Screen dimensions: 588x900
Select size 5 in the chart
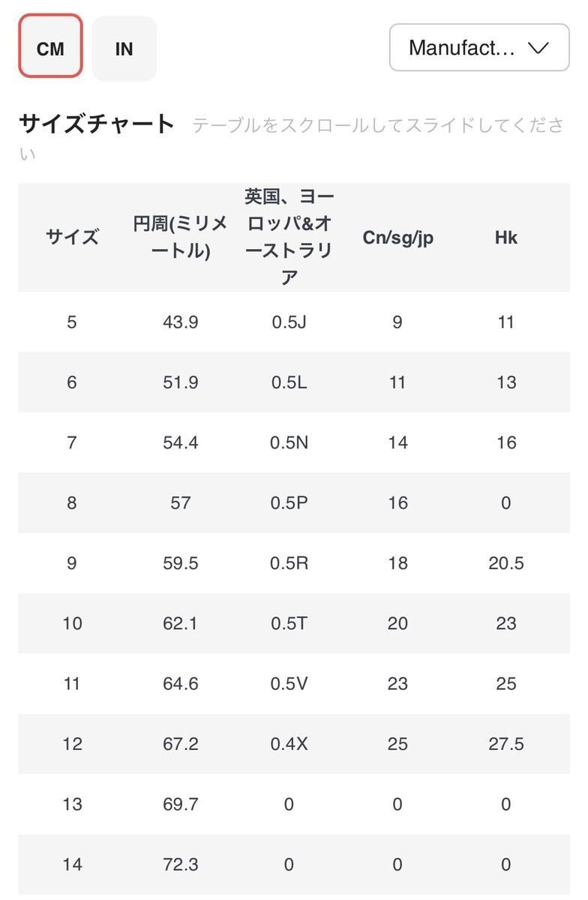[71, 322]
